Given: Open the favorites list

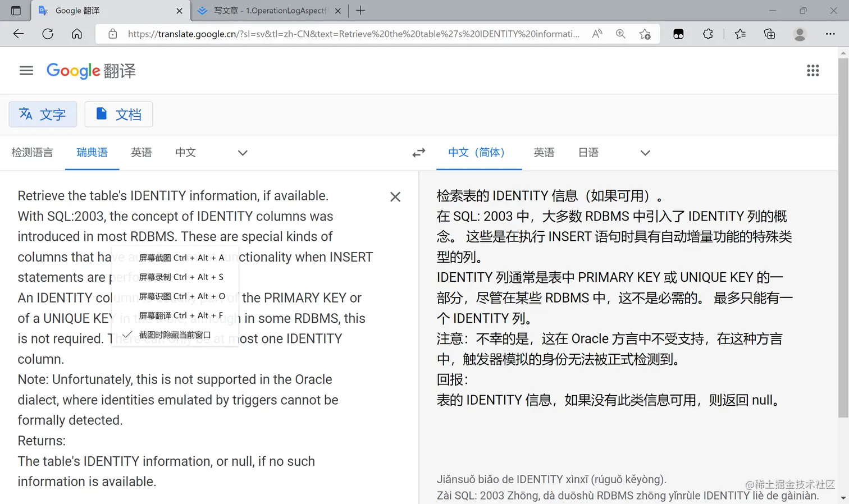Looking at the screenshot, I should pos(740,34).
